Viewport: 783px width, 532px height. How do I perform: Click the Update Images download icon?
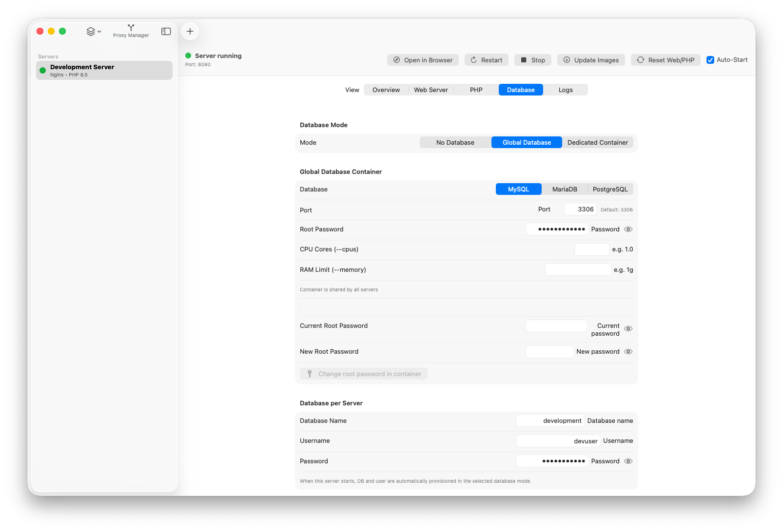pos(567,59)
